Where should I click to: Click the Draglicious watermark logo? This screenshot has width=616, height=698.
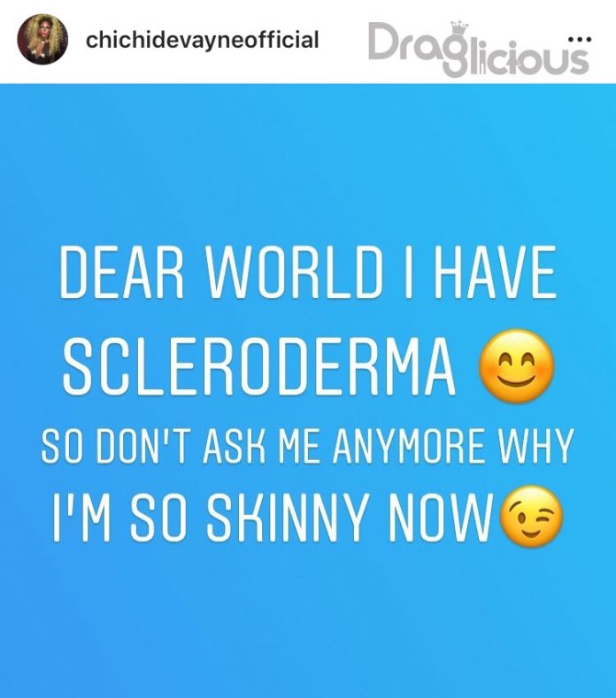coord(478,49)
